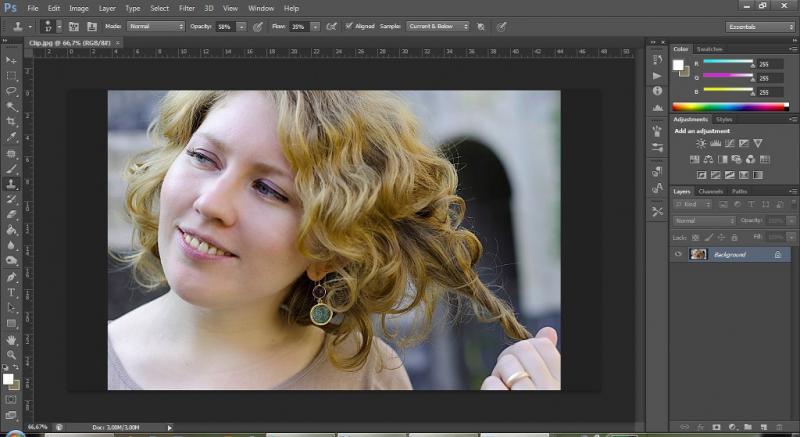The width and height of the screenshot is (800, 437).
Task: Select the Zoom tool
Action: [11, 355]
